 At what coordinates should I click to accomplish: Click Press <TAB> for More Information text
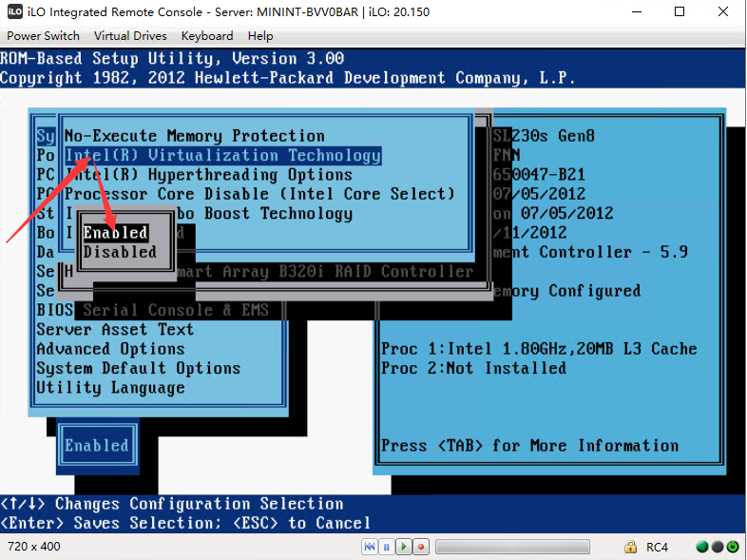pos(529,446)
